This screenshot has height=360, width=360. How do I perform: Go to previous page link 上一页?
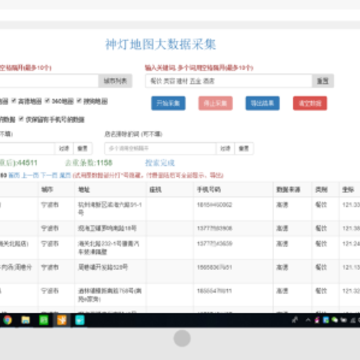pyautogui.click(x=30, y=175)
